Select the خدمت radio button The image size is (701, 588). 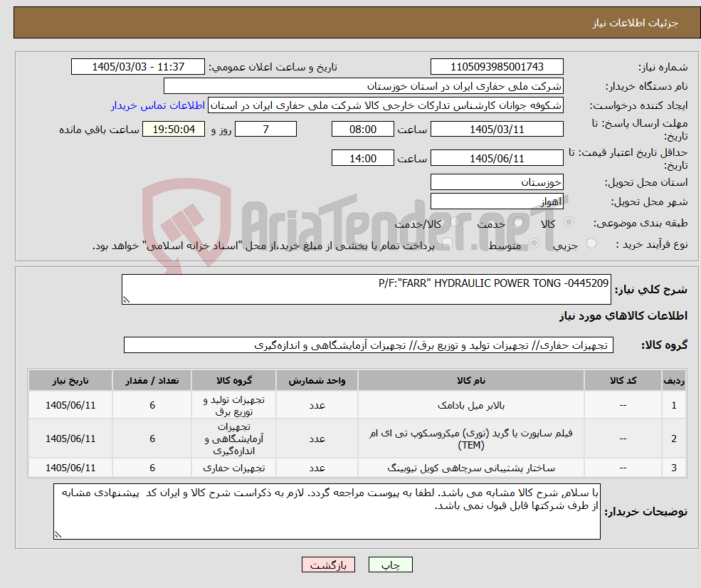(519, 222)
